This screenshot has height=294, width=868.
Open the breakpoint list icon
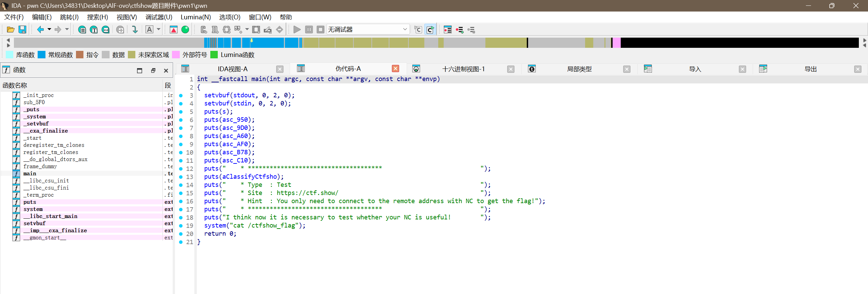[x=447, y=30]
